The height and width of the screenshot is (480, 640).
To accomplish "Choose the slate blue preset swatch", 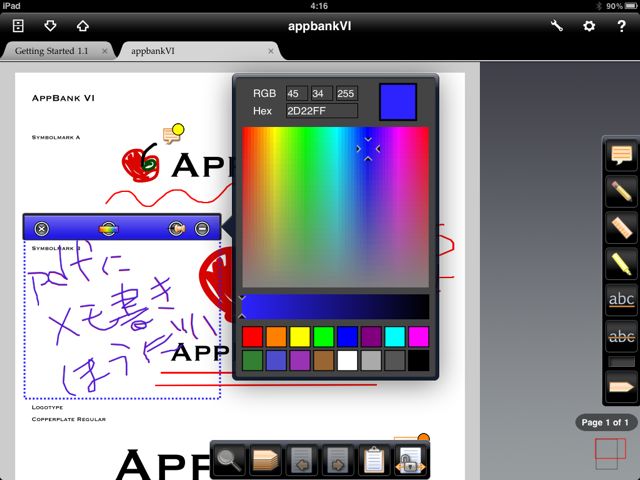I will [x=276, y=361].
